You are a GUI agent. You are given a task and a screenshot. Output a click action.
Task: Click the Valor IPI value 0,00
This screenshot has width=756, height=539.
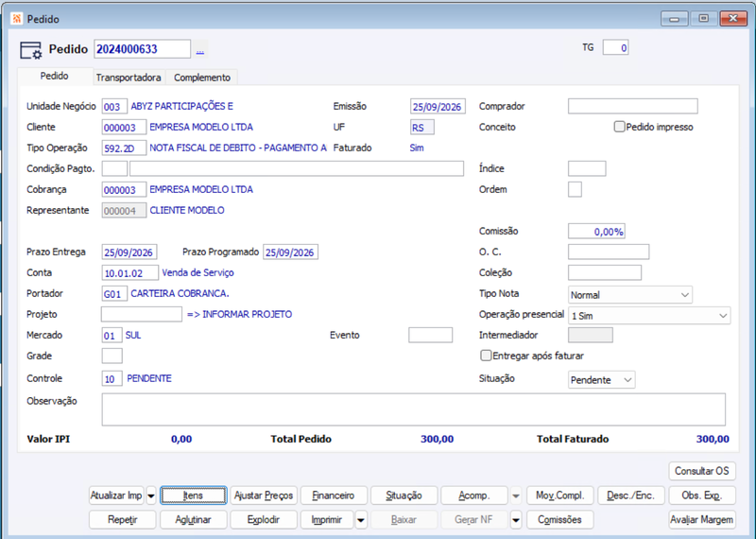181,439
